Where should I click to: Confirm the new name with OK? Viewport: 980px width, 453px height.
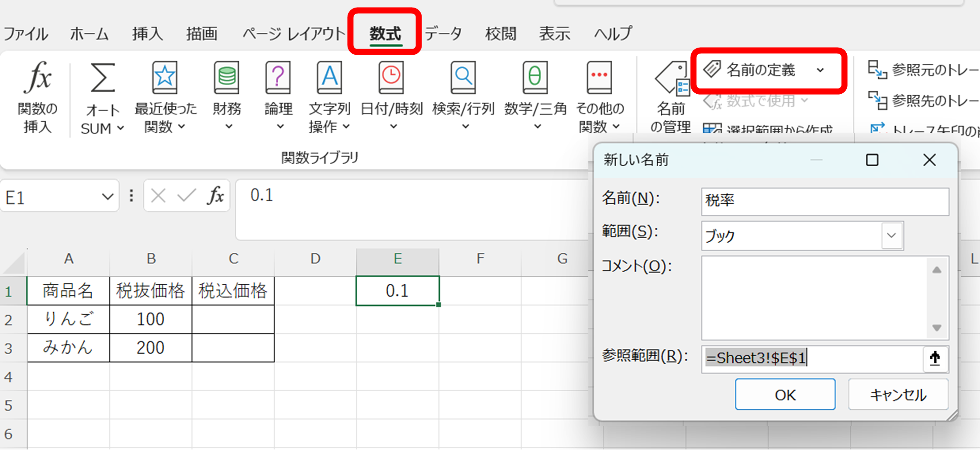(784, 395)
